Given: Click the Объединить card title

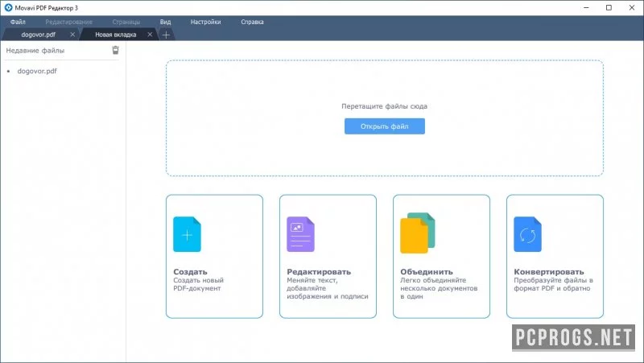Looking at the screenshot, I should pos(427,271).
